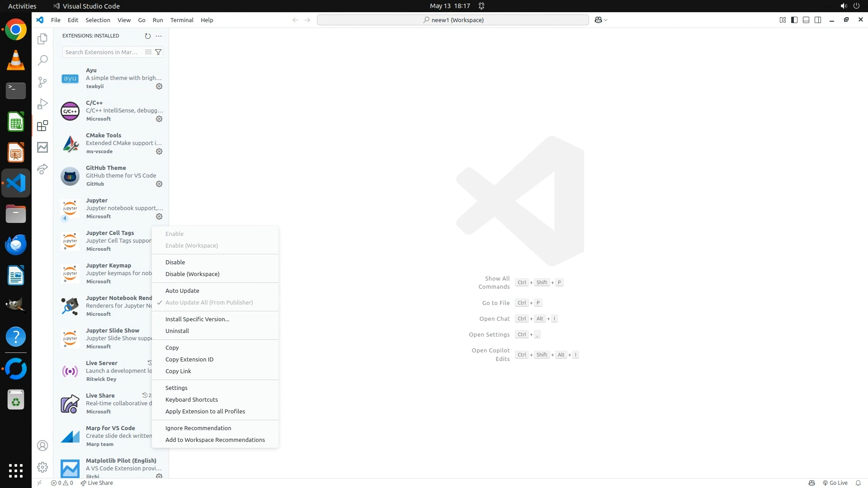This screenshot has width=868, height=488.
Task: Toggle the primary side bar layout icon
Action: tap(794, 20)
